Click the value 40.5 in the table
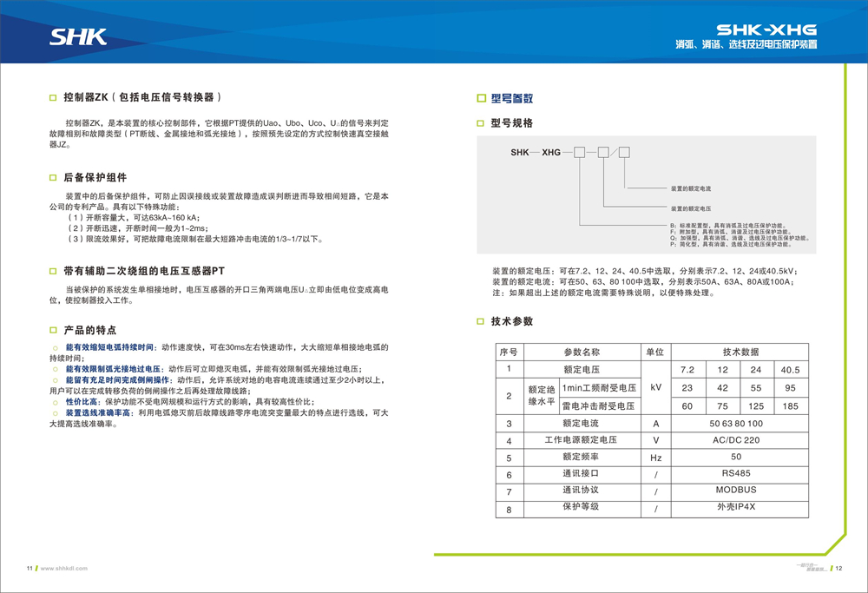 point(790,370)
